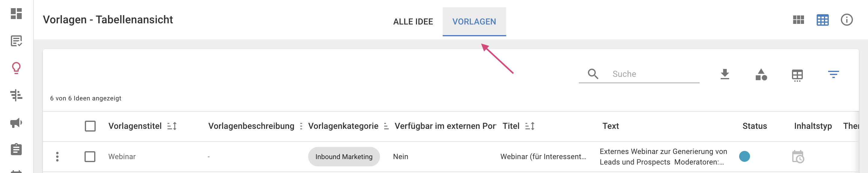This screenshot has height=173, width=868.
Task: Open the ideas lightbulb icon in sidebar
Action: [16, 68]
